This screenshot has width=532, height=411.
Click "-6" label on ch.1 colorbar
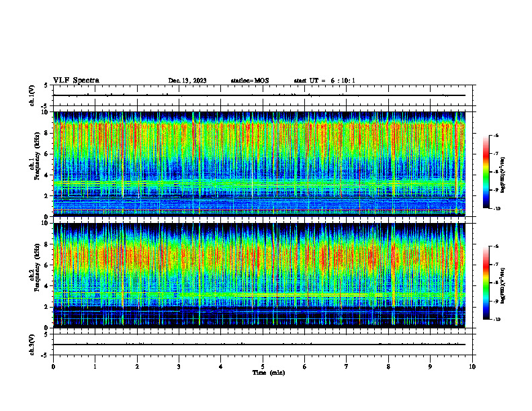point(495,136)
